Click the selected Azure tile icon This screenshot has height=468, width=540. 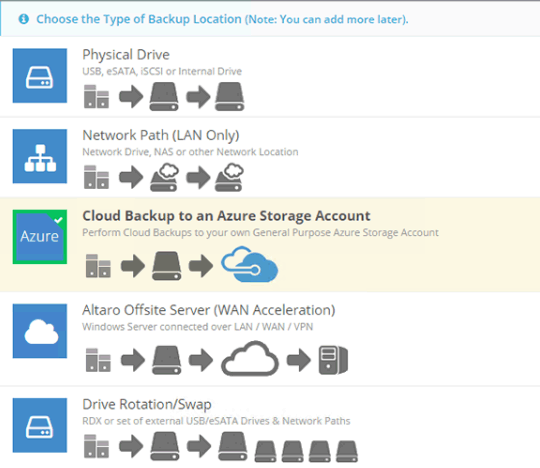tap(40, 237)
